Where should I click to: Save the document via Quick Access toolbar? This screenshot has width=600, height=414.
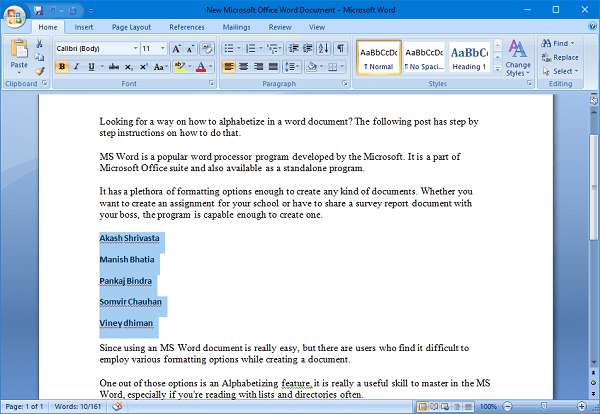(x=38, y=10)
